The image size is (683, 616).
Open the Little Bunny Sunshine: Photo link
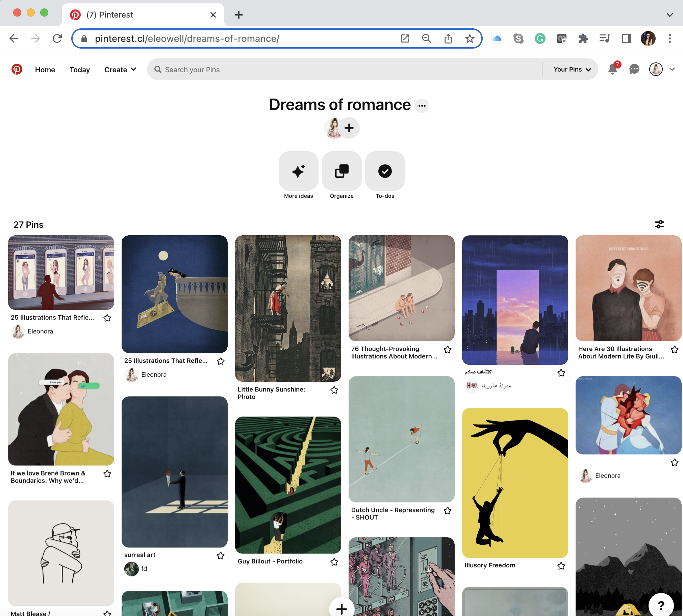click(x=271, y=393)
